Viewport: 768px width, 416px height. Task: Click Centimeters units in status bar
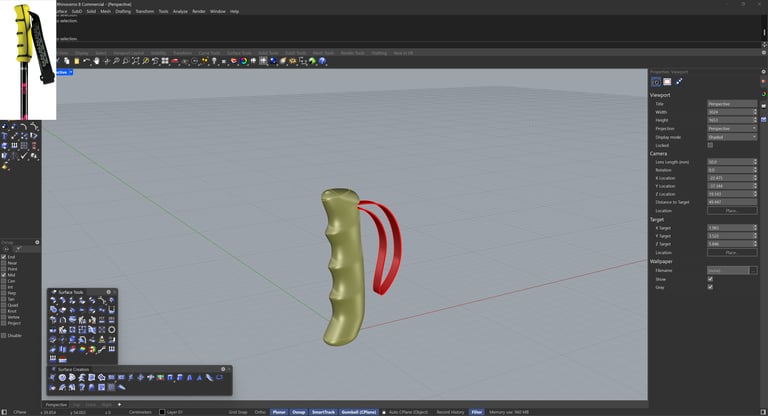(140, 412)
